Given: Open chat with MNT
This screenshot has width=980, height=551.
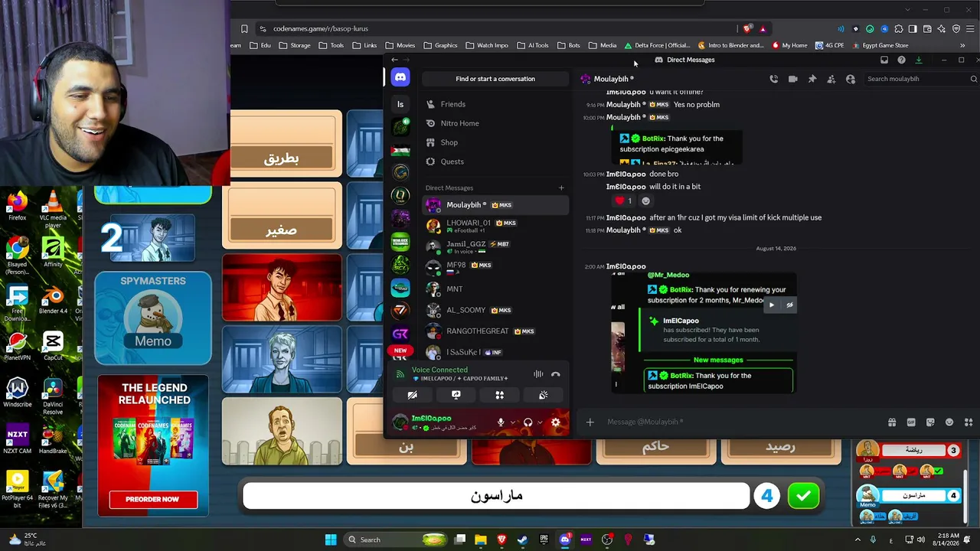Looking at the screenshot, I should [x=495, y=289].
